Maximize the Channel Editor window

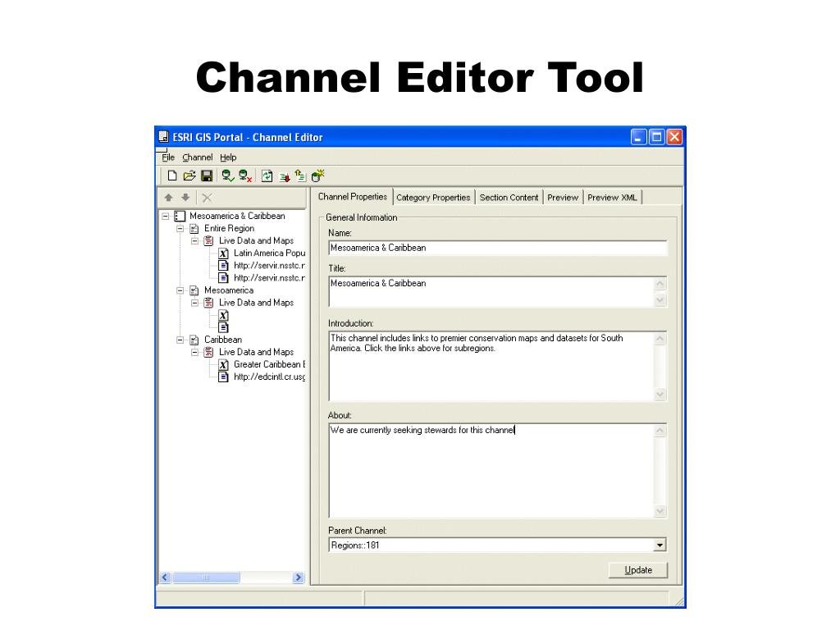point(656,137)
